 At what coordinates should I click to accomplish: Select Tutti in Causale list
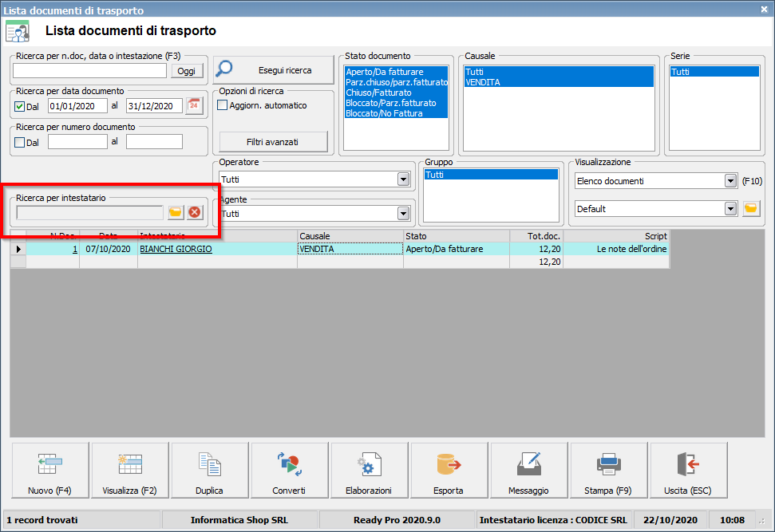pyautogui.click(x=559, y=72)
